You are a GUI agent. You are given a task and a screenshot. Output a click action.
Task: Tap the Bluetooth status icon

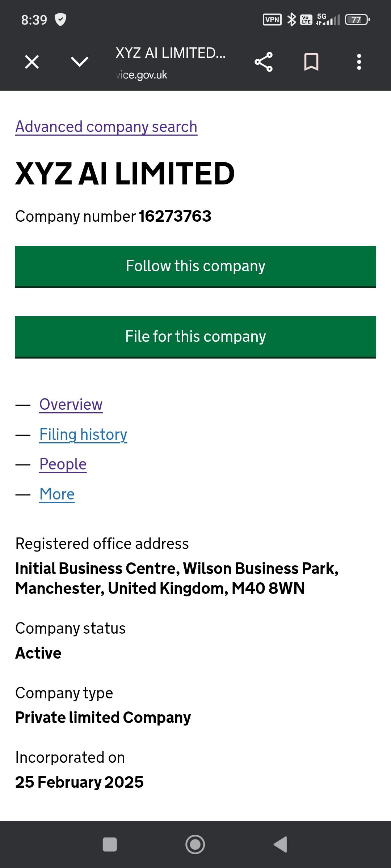coord(291,20)
